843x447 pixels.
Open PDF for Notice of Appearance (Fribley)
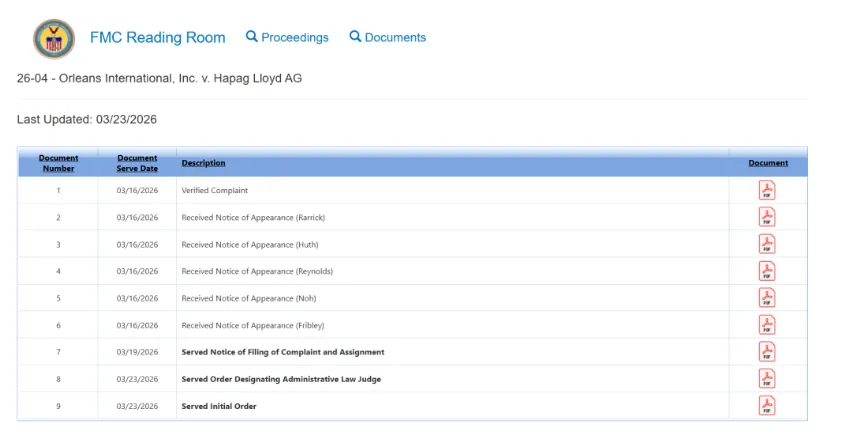pyautogui.click(x=767, y=325)
